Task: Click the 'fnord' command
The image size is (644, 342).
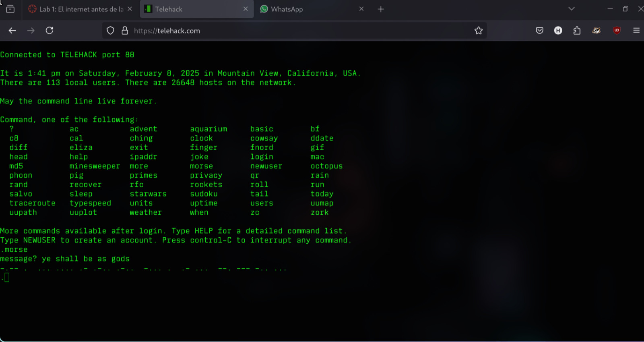Action: 262,147
